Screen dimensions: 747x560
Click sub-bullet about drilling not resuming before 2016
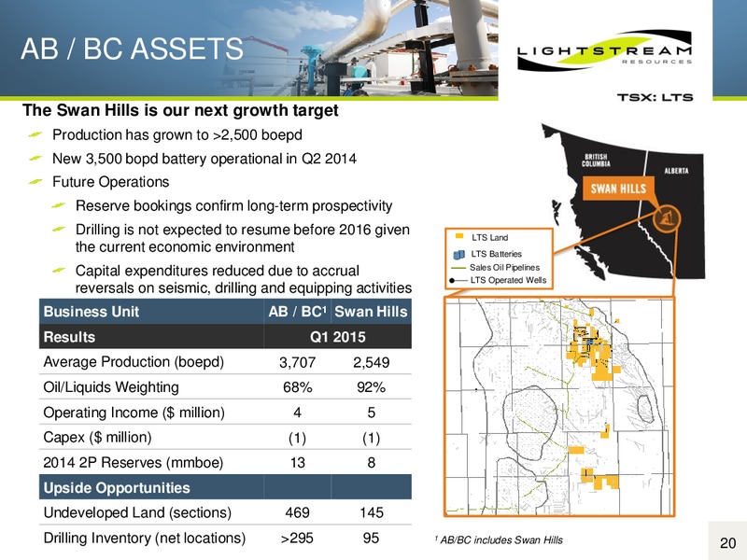click(x=243, y=238)
